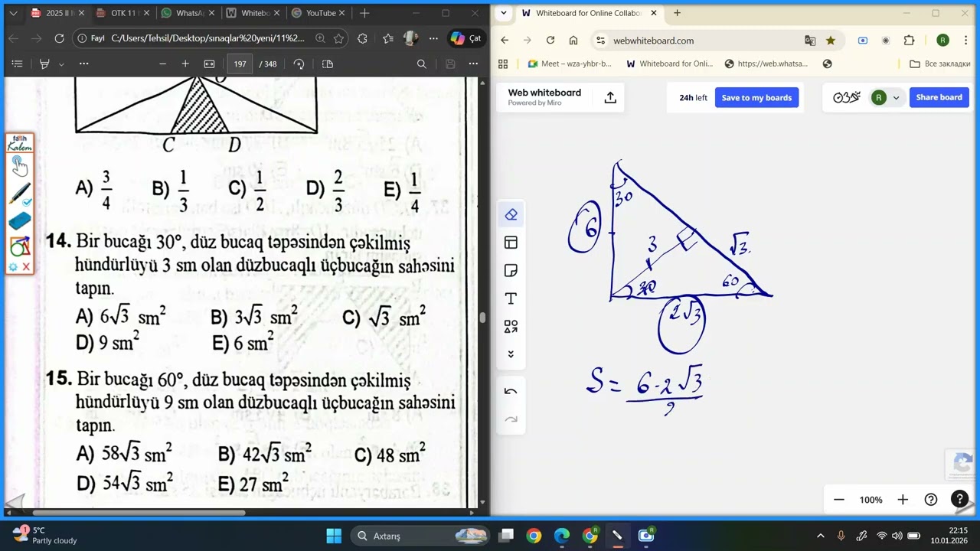Open Все закладки bookmarks folder
Viewport: 980px width, 551px height.
[x=940, y=64]
